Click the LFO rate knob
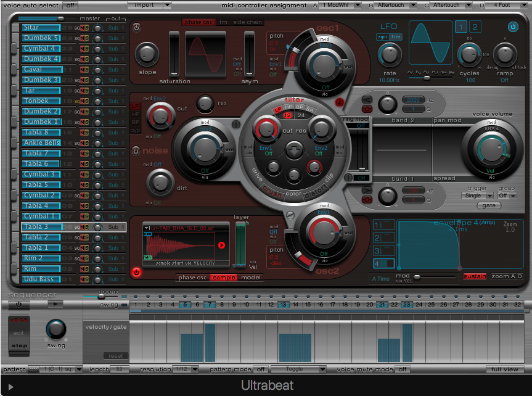Viewport: 532px width, 396px height. coord(390,55)
